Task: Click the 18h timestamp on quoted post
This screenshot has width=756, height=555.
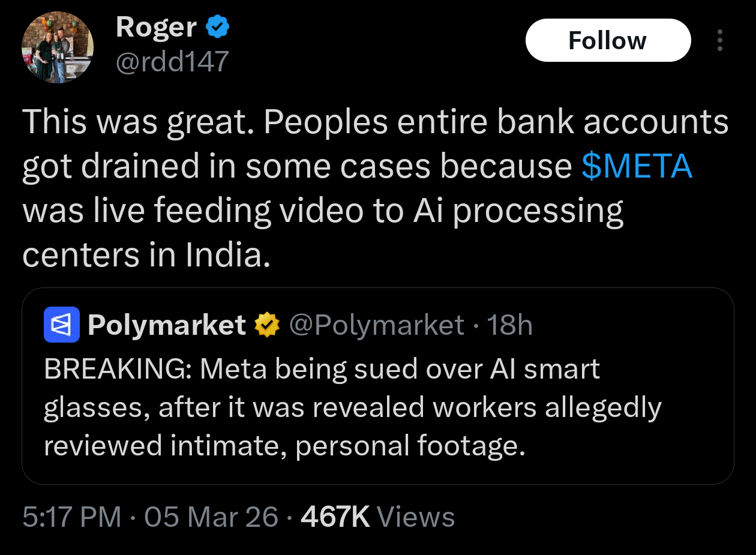Action: tap(510, 325)
